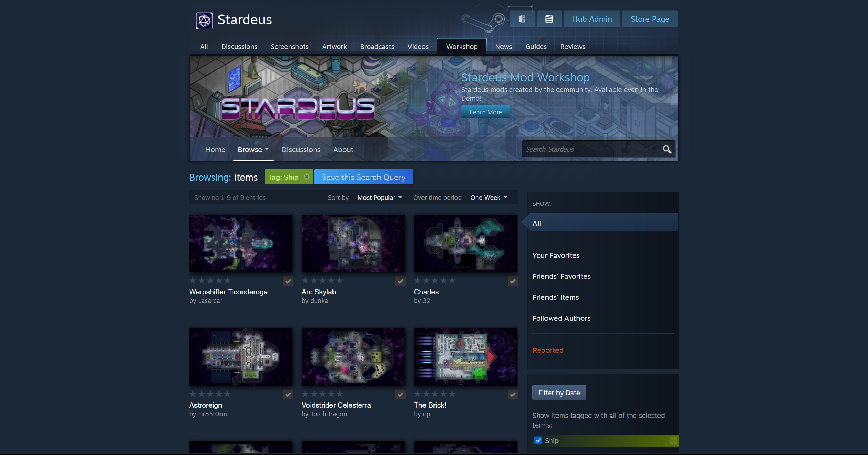Click the star rating of The Brick!
This screenshot has height=455, width=868.
(x=435, y=394)
